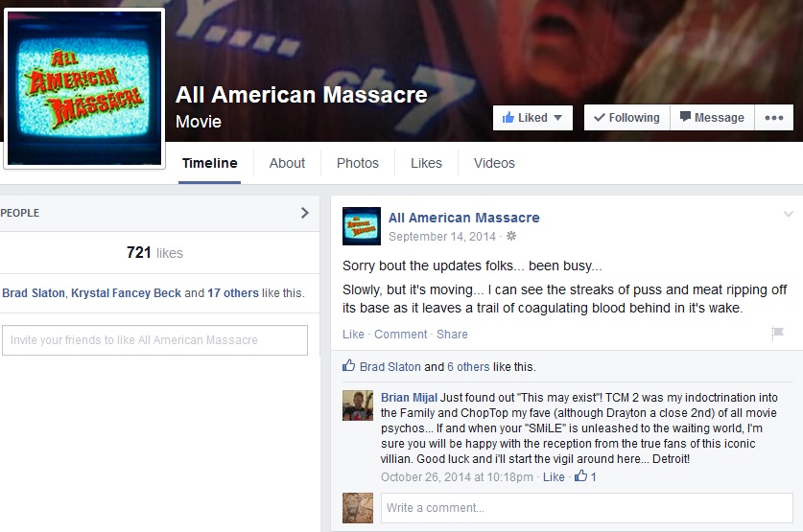
Task: Click your avatar beside the comment box
Action: 358,508
